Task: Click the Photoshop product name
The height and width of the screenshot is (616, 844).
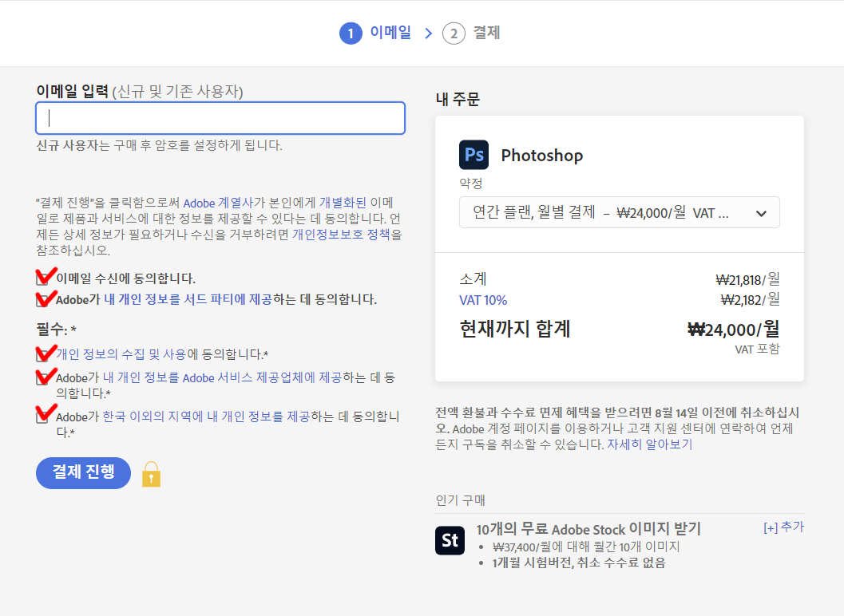Action: click(x=542, y=156)
